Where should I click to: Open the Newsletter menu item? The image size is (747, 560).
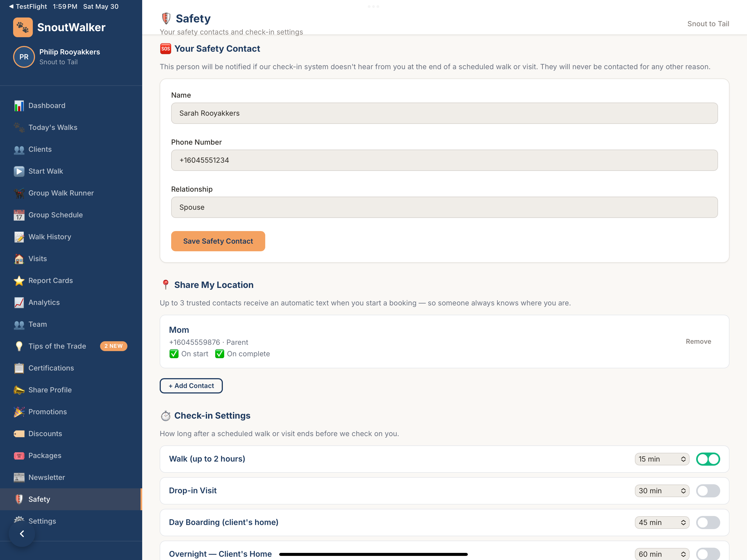[x=71, y=478]
